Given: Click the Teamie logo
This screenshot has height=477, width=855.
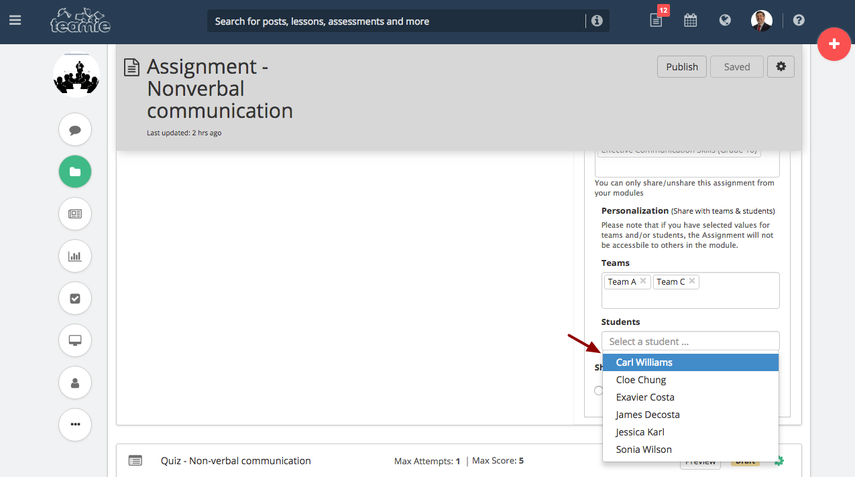Looking at the screenshot, I should [x=80, y=21].
